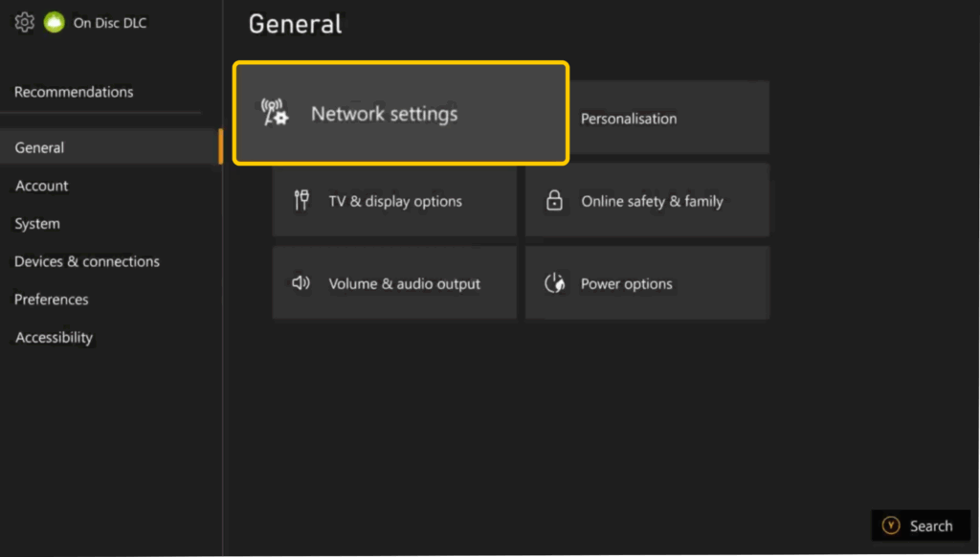Select Online safety & family
The height and width of the screenshot is (557, 980).
point(647,200)
